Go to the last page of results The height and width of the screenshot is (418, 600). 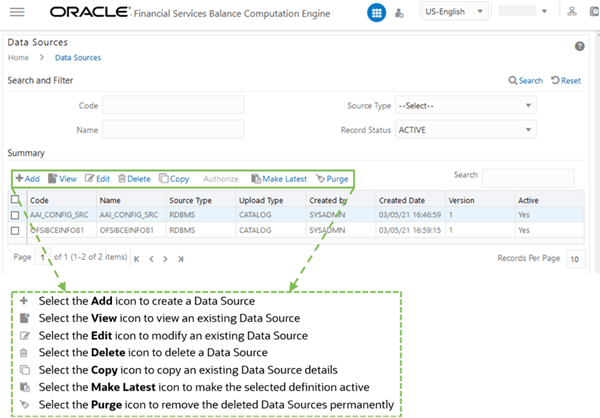click(181, 259)
